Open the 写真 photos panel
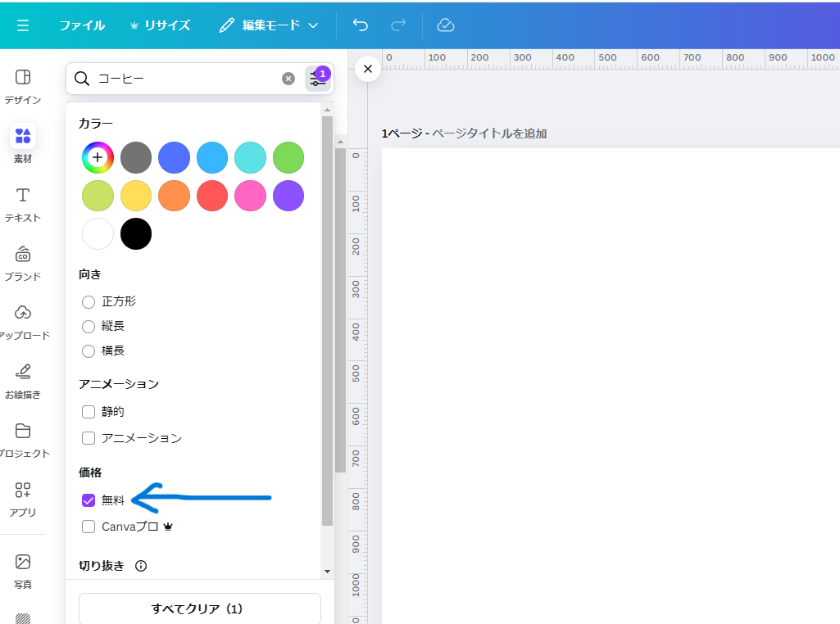This screenshot has height=624, width=840. point(22,571)
